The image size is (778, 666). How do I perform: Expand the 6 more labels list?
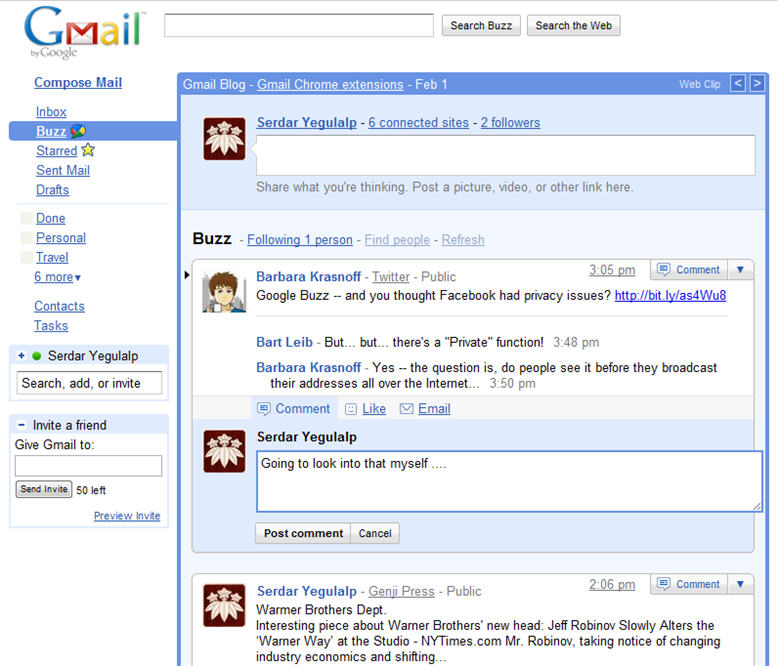point(57,277)
